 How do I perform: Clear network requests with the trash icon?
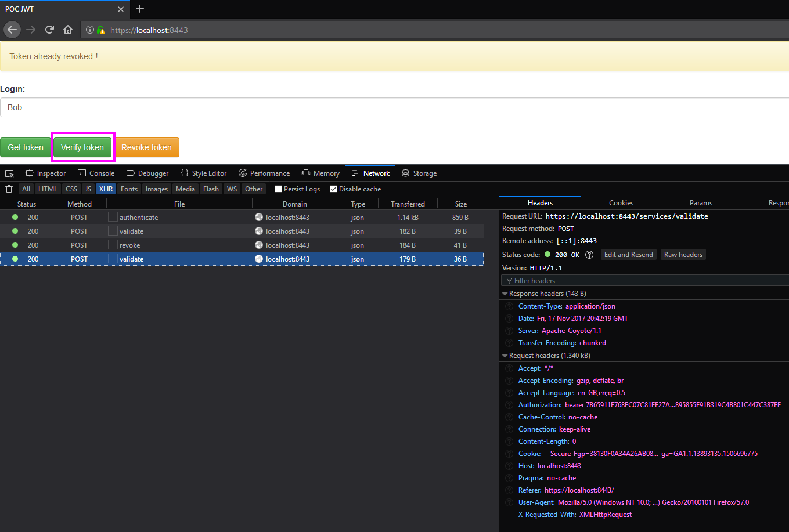[x=9, y=189]
